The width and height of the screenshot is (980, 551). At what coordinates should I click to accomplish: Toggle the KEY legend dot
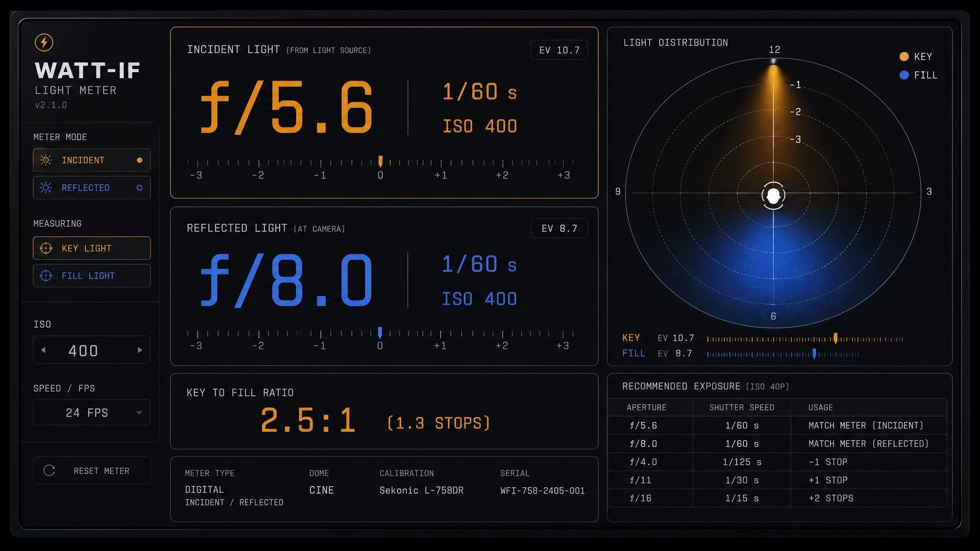point(904,57)
